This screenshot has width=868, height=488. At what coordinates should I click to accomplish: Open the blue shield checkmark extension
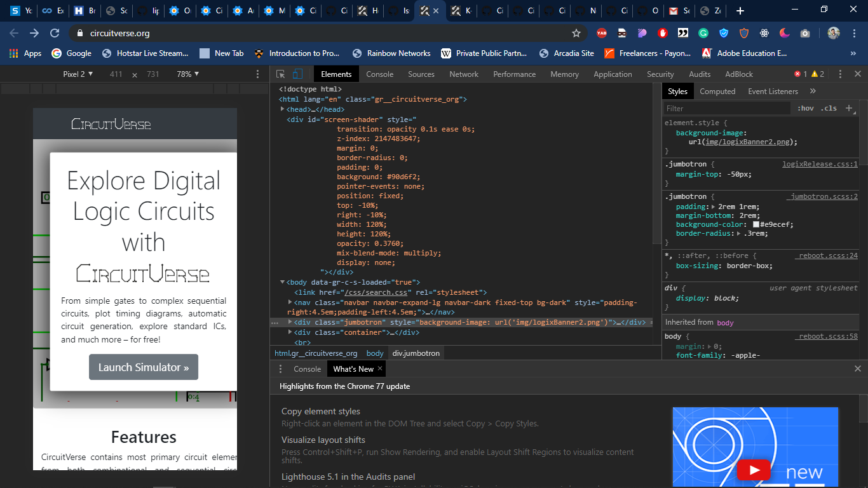(x=724, y=33)
